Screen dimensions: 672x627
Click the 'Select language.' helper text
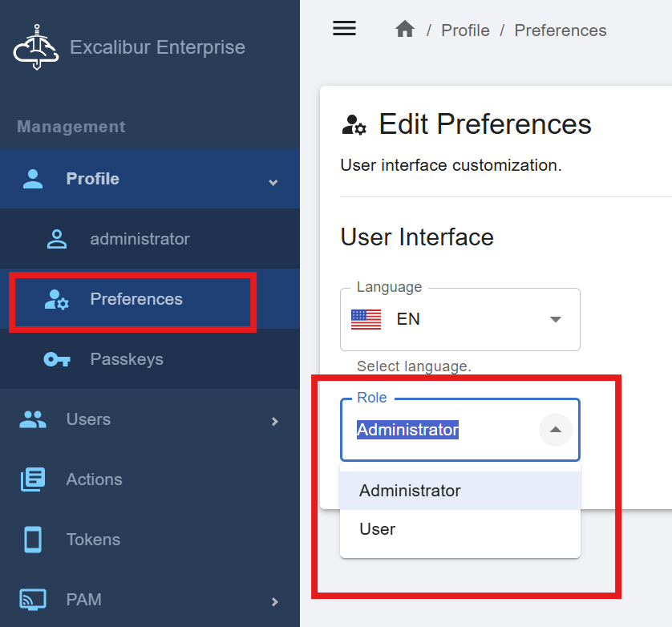tap(414, 366)
